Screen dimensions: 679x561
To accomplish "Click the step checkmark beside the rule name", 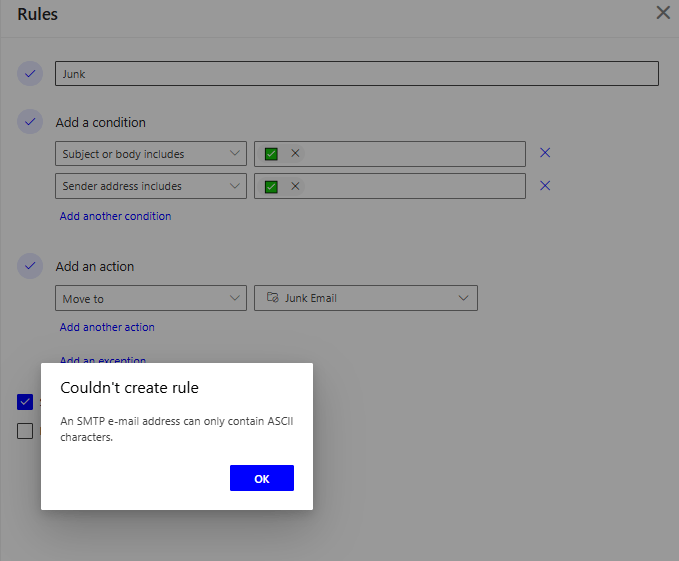I will (x=30, y=74).
